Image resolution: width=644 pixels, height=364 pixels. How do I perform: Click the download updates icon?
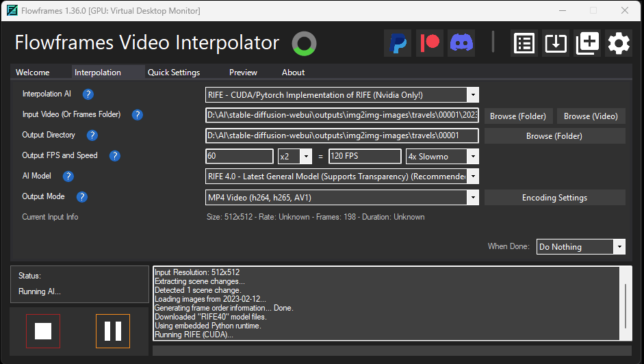[556, 43]
